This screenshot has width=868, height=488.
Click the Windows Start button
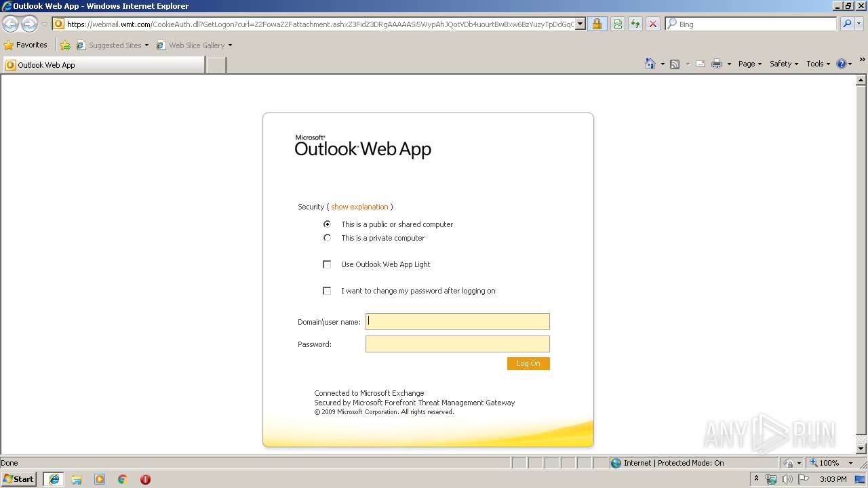pyautogui.click(x=18, y=479)
